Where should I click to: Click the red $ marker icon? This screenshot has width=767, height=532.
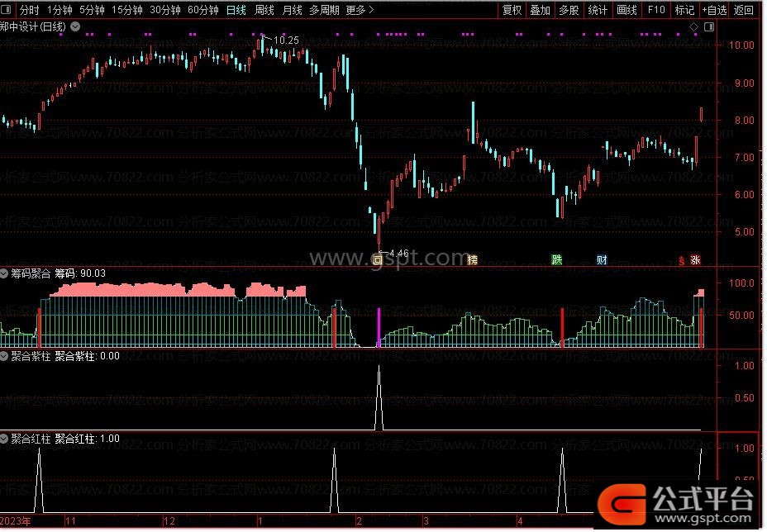(x=681, y=261)
